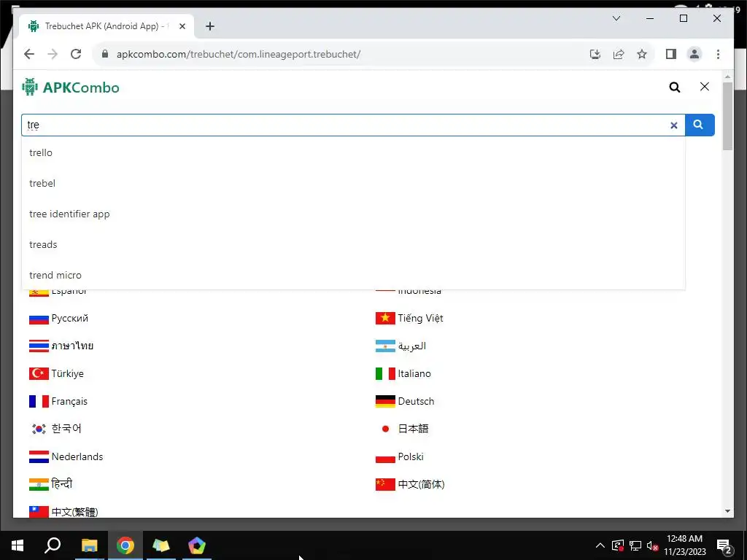
Task: Close the search panel with X icon
Action: click(x=705, y=87)
